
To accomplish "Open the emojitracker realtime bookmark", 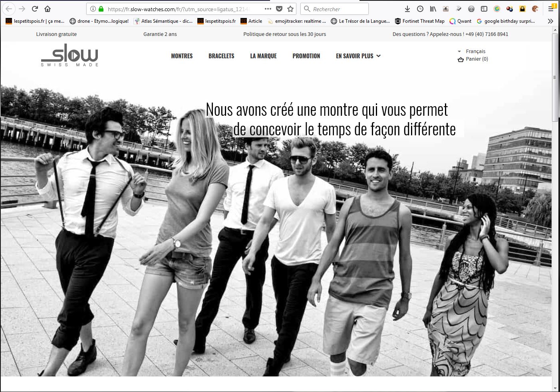I will point(297,21).
